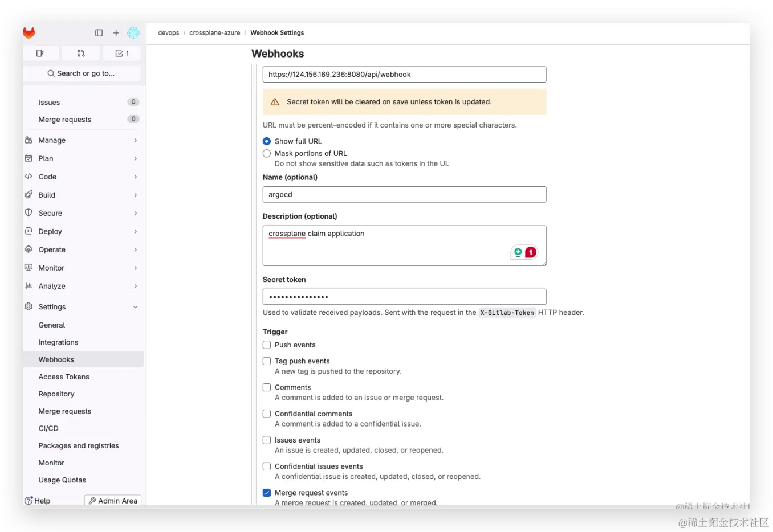This screenshot has width=773, height=532.
Task: Open Repository settings
Action: point(83,394)
